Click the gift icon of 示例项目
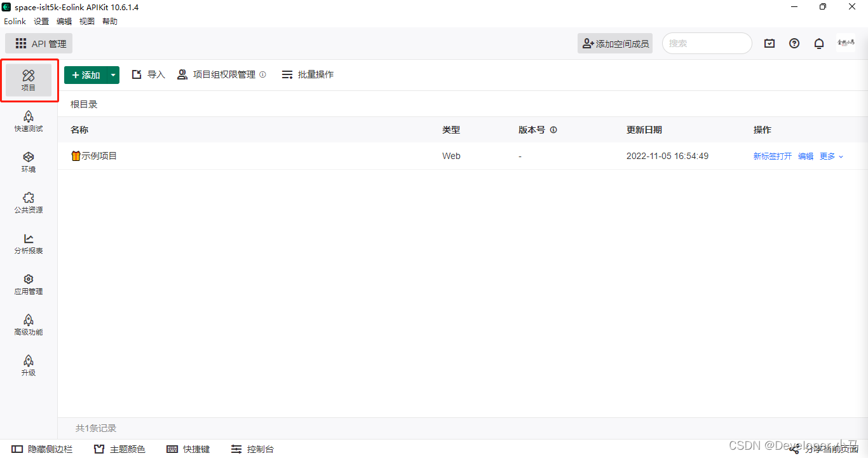868x458 pixels. click(x=76, y=156)
